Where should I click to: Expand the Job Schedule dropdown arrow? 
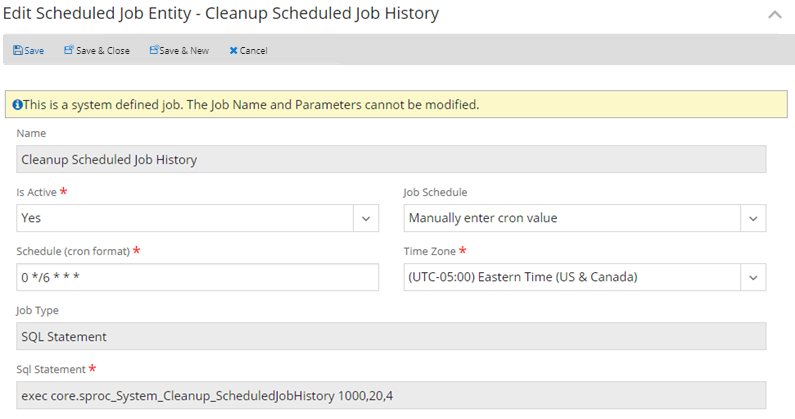[753, 218]
